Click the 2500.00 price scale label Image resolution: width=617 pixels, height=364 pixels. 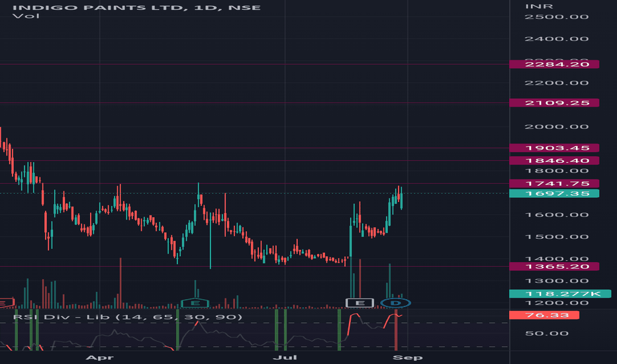tap(556, 17)
